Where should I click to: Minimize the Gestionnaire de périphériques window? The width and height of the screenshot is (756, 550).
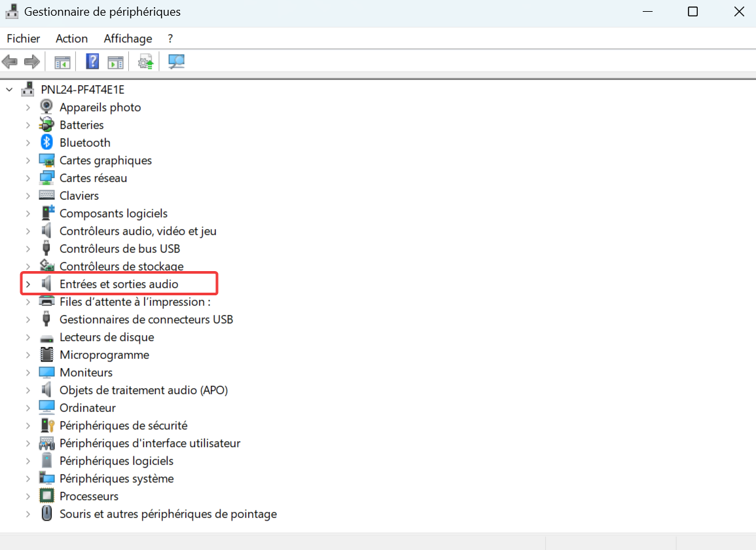click(648, 12)
